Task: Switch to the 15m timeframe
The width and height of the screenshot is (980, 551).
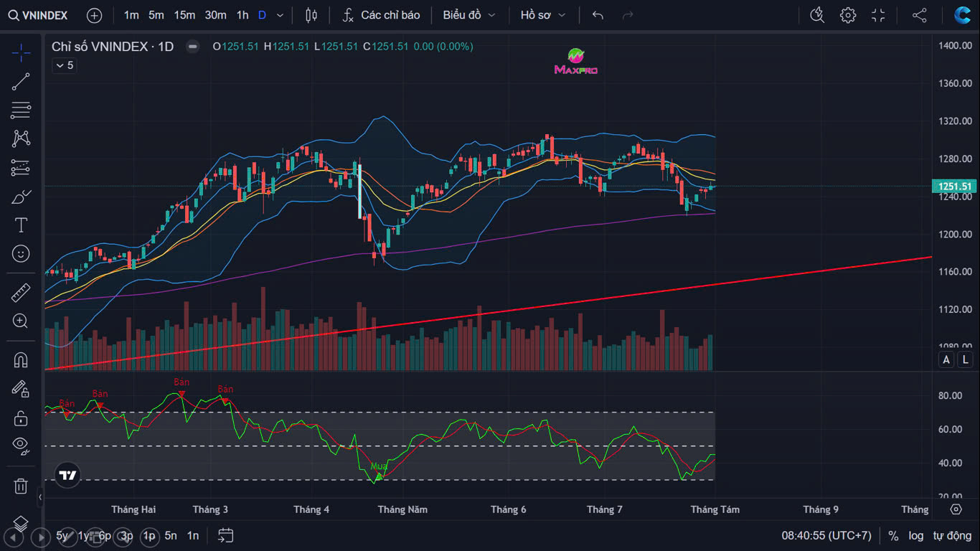Action: tap(184, 15)
